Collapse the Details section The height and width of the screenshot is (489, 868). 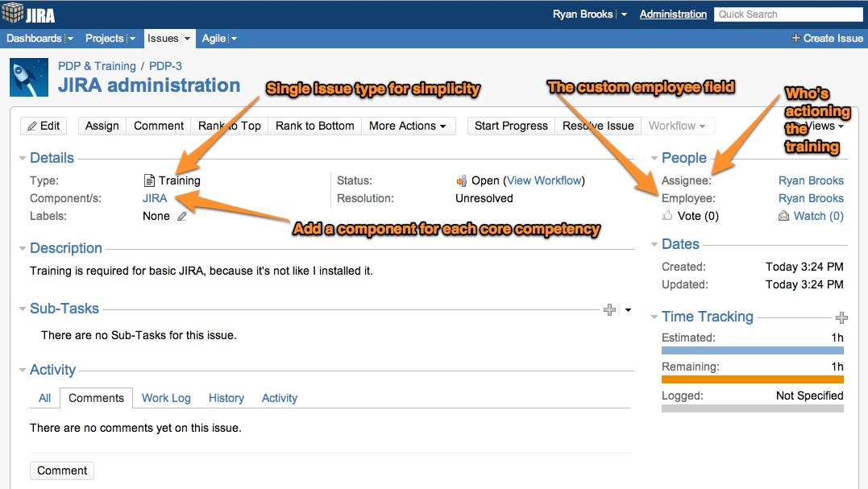(x=23, y=159)
